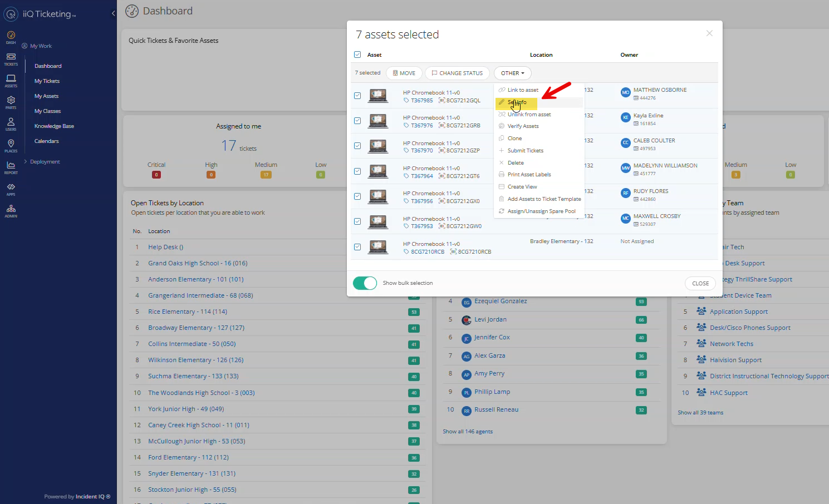Disable the Show bulk selection toggle
The width and height of the screenshot is (829, 504).
[365, 283]
